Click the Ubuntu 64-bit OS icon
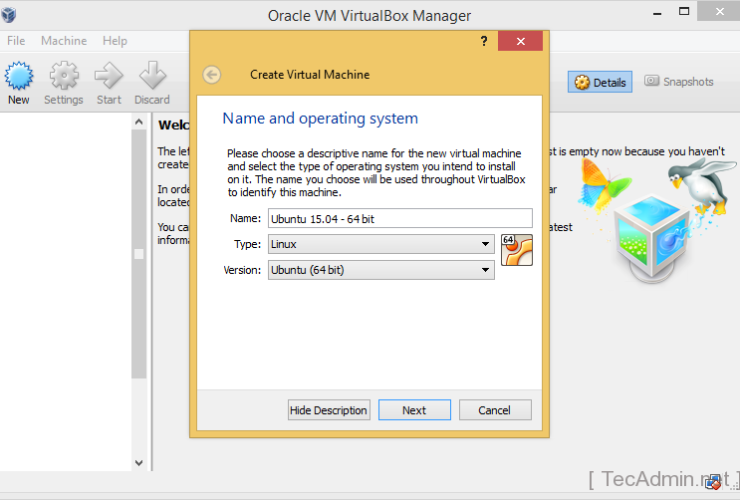Viewport: 740px width, 500px height. coord(517,250)
